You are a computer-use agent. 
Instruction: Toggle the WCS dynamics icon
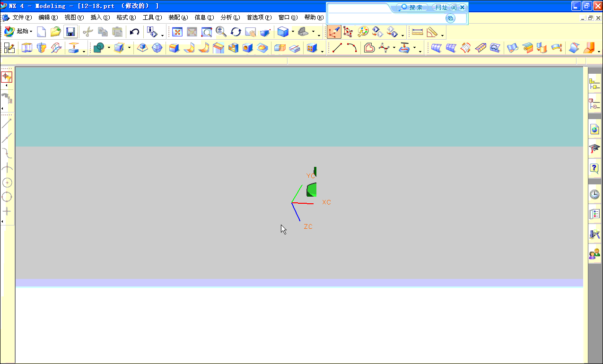pyautogui.click(x=334, y=32)
